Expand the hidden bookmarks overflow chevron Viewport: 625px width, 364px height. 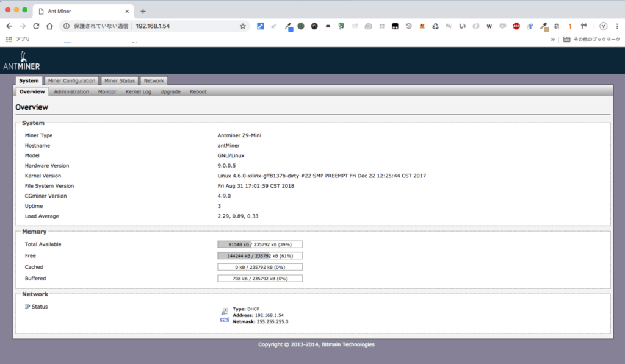coord(553,39)
